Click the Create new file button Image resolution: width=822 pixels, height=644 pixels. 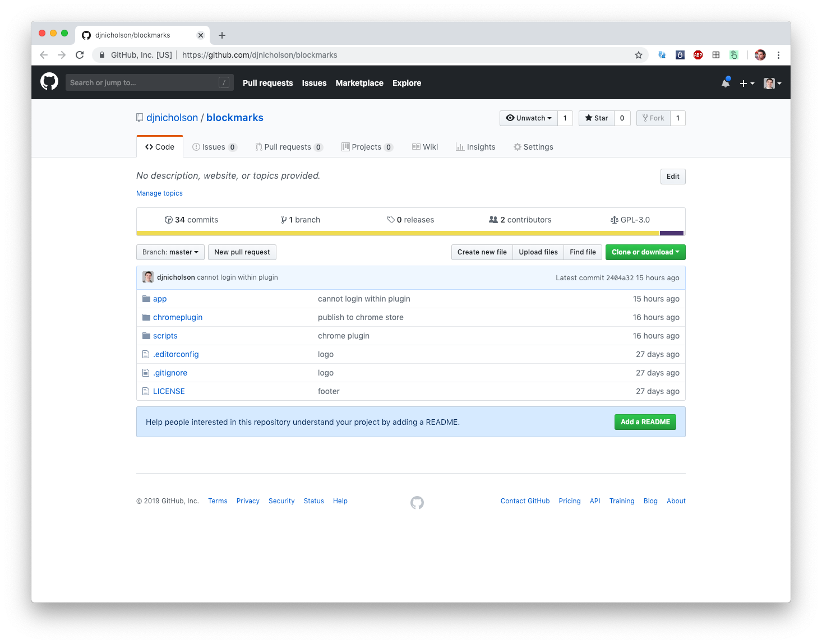pyautogui.click(x=482, y=252)
